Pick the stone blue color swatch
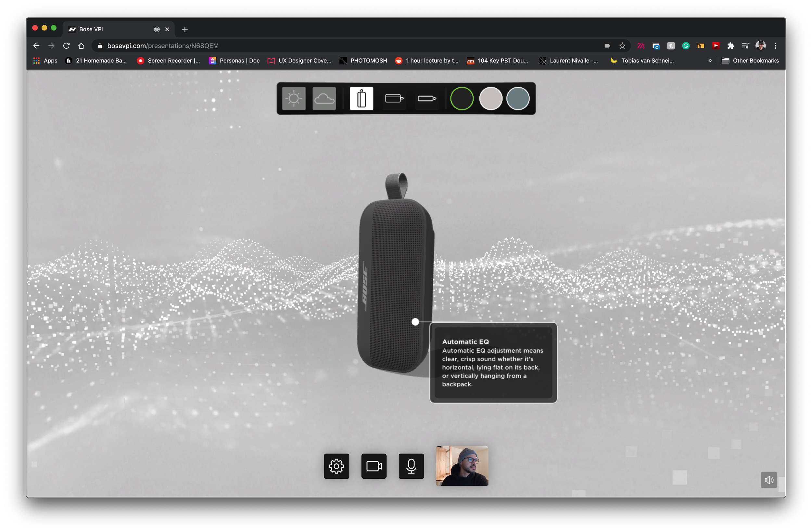This screenshot has height=532, width=812. (x=517, y=99)
